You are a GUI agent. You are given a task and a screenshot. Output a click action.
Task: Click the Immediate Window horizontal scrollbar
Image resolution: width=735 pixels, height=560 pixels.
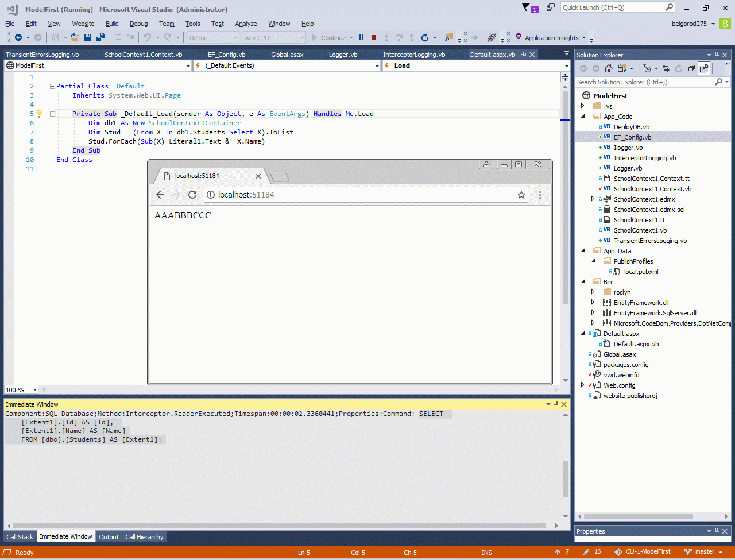tap(276, 526)
